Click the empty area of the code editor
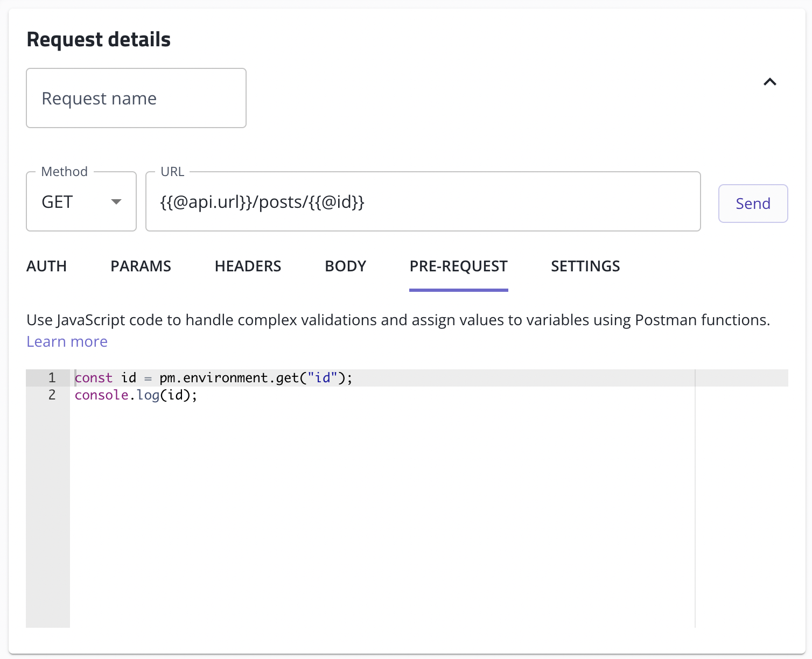Image resolution: width=812 pixels, height=659 pixels. (377, 511)
